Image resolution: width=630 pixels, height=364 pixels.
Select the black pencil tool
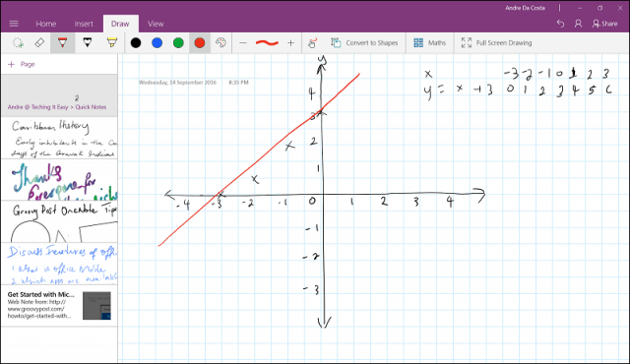[x=88, y=43]
